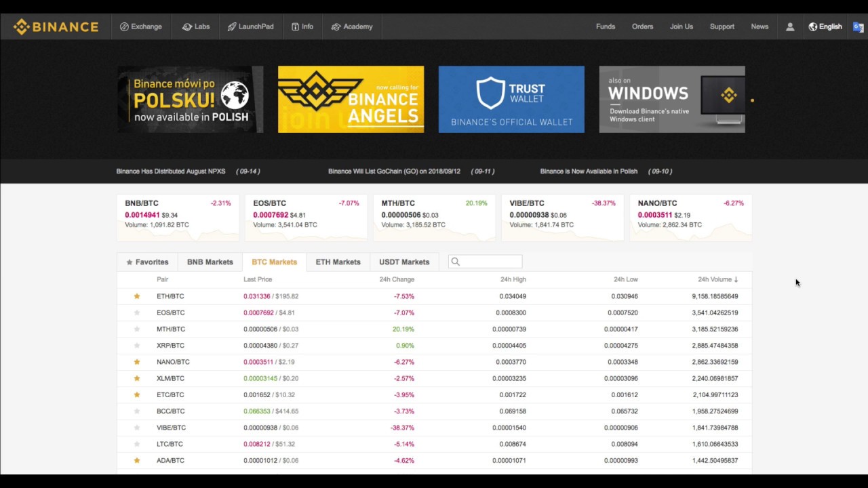The width and height of the screenshot is (868, 488).
Task: Click the ETH/BTC pair name
Action: point(170,296)
